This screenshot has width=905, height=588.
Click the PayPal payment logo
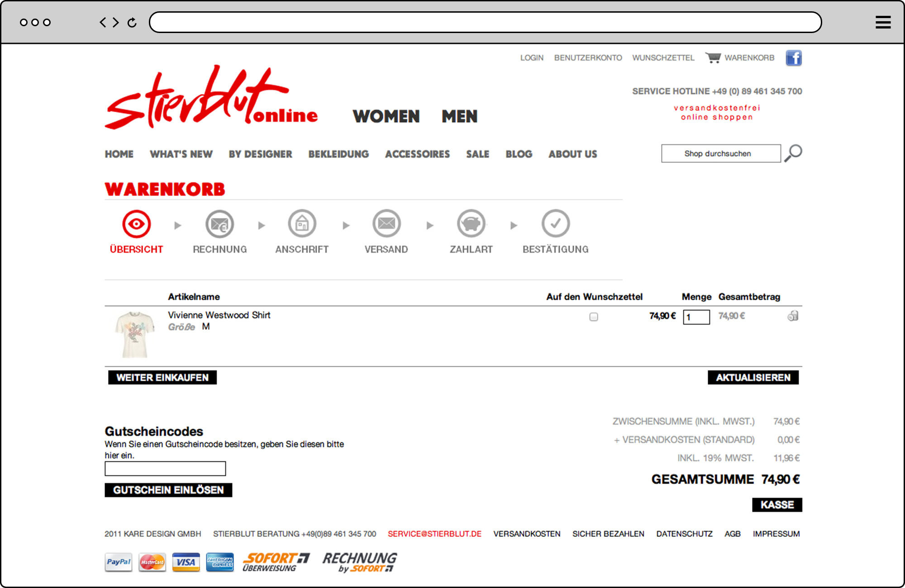pos(119,562)
